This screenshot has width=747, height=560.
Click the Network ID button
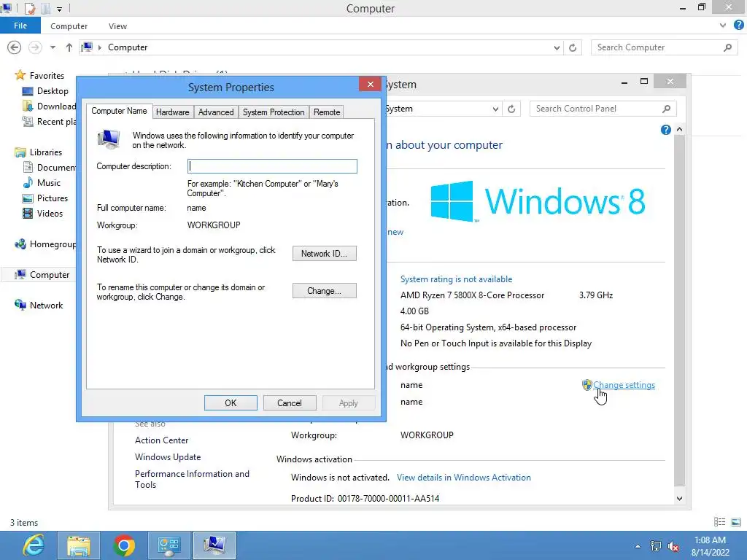point(325,253)
